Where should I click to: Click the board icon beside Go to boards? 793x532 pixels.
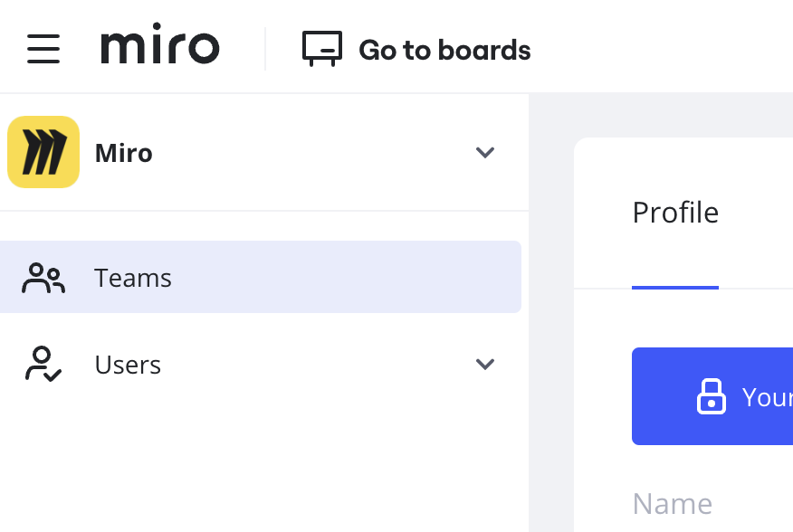pyautogui.click(x=322, y=49)
